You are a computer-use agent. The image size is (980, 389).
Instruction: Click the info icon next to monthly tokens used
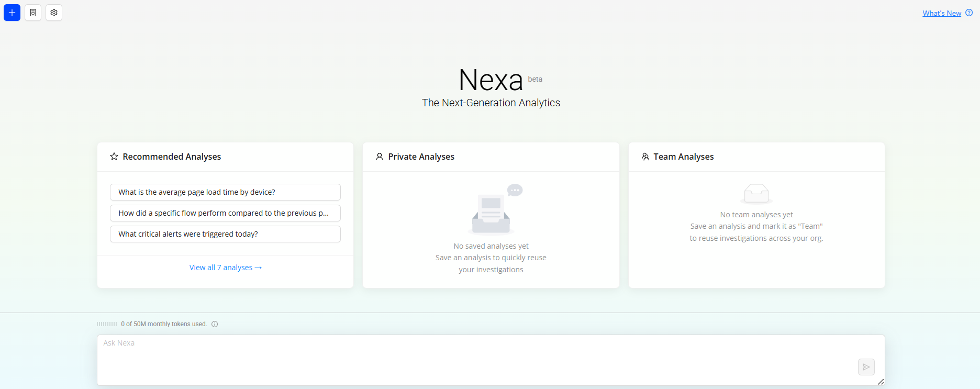pos(215,324)
